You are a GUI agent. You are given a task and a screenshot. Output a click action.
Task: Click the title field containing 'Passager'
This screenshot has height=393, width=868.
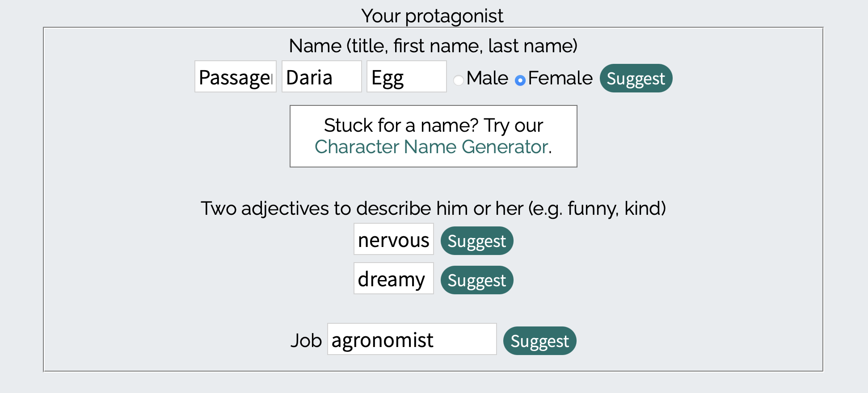click(235, 77)
